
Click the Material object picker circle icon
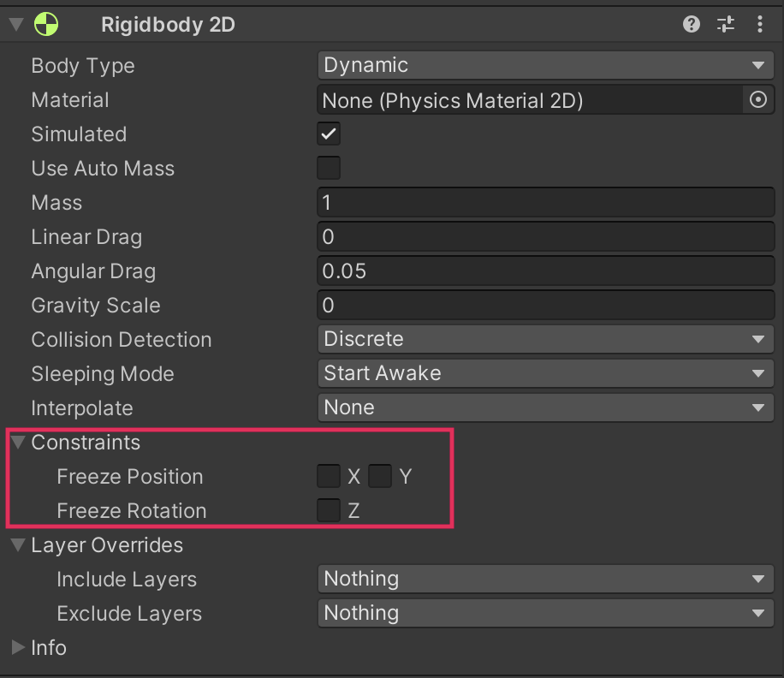(x=758, y=100)
